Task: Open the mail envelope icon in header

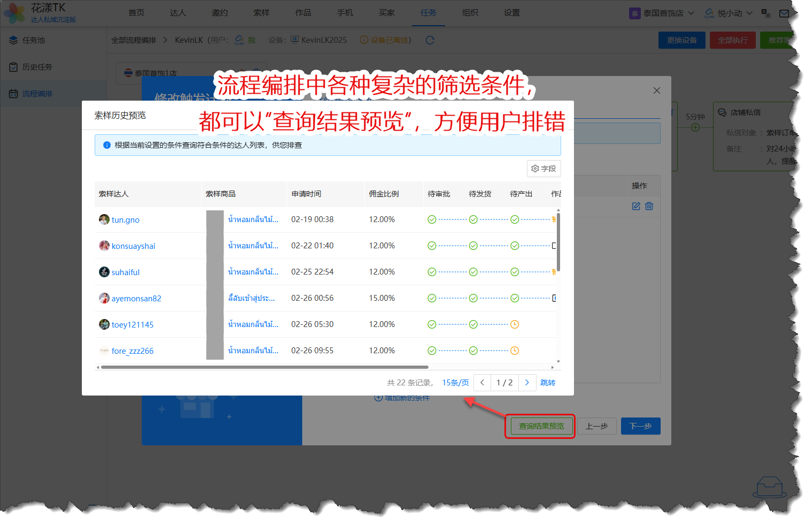Action: 784,13
